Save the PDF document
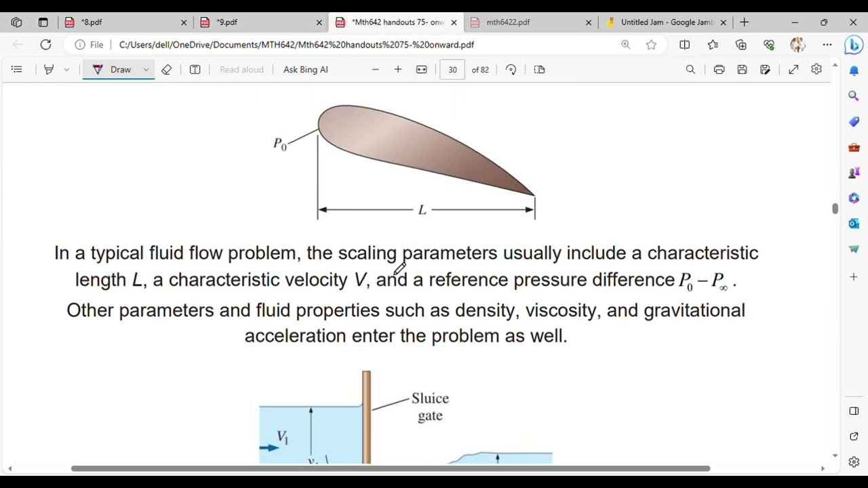The height and width of the screenshot is (488, 868). [742, 69]
